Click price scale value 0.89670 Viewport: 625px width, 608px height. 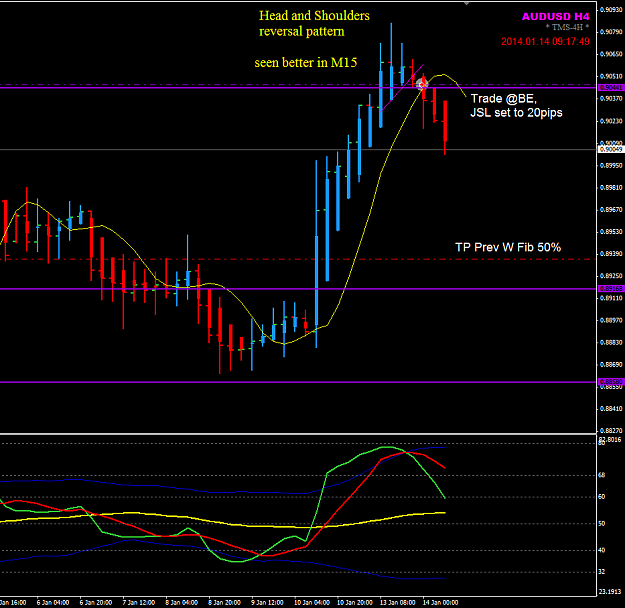tap(611, 209)
